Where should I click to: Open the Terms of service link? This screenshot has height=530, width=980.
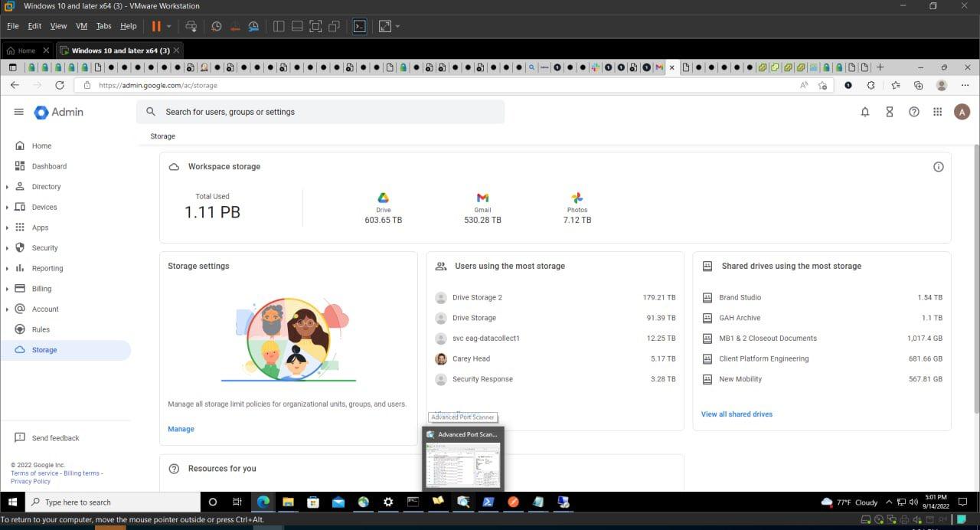[x=34, y=473]
